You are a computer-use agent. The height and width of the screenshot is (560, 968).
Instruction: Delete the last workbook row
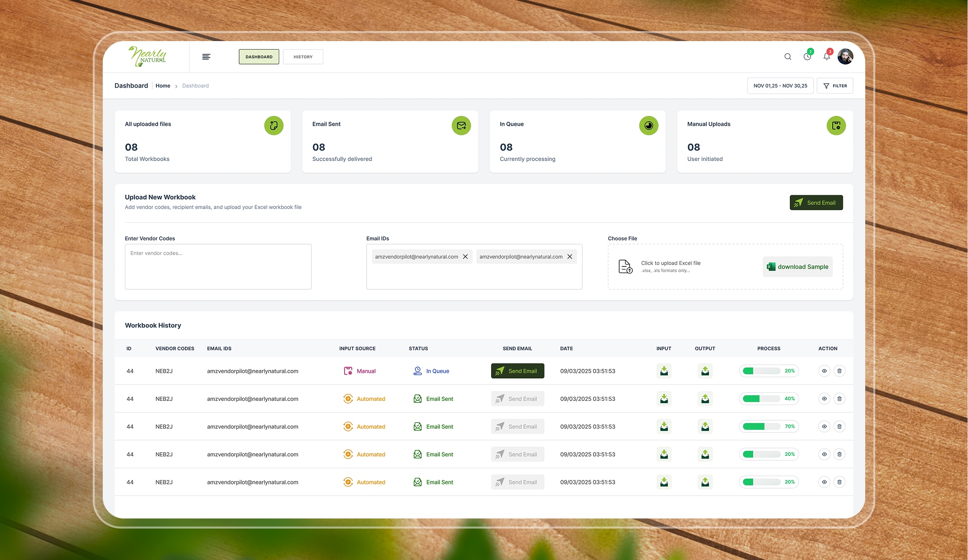click(839, 482)
